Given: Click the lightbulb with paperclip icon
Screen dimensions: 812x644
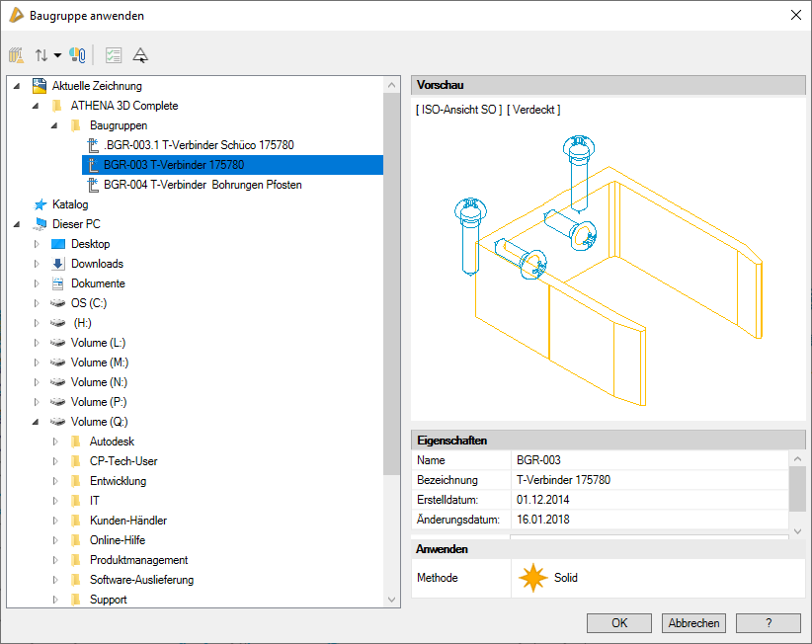Looking at the screenshot, I should [77, 55].
